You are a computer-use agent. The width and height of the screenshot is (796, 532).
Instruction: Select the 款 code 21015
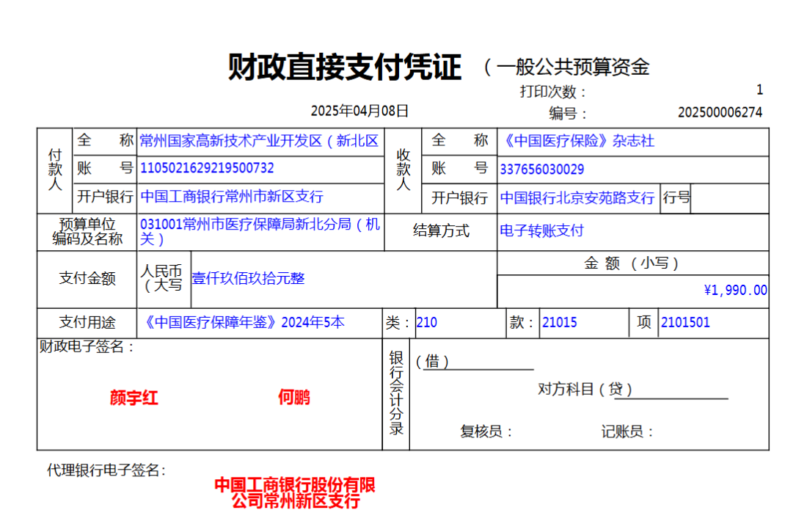tap(560, 322)
